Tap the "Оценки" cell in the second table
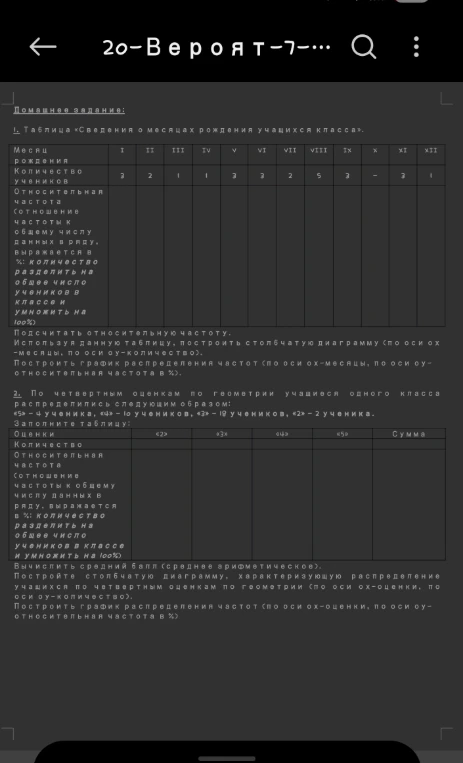The image size is (463, 763). [70, 434]
